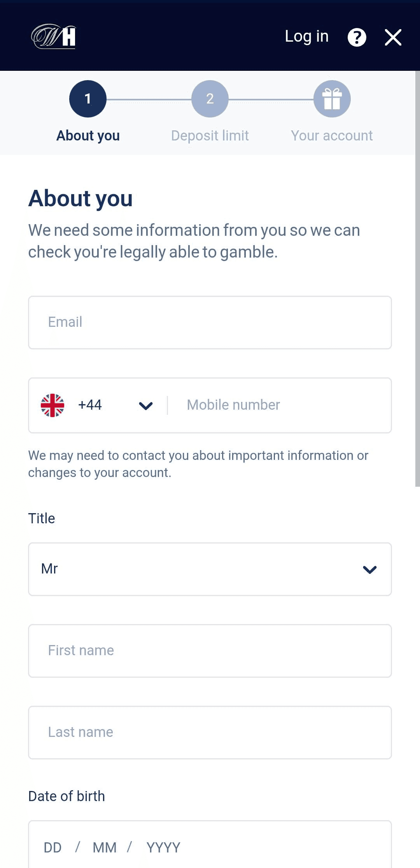This screenshot has width=420, height=868.
Task: Open the Title dropdown showing Mr
Action: [210, 569]
